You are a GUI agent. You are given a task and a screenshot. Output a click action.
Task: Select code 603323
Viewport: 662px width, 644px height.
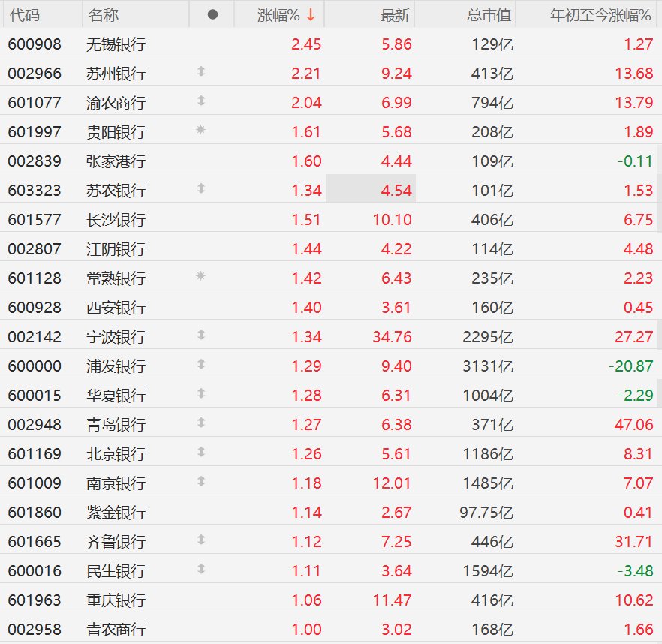point(35,191)
